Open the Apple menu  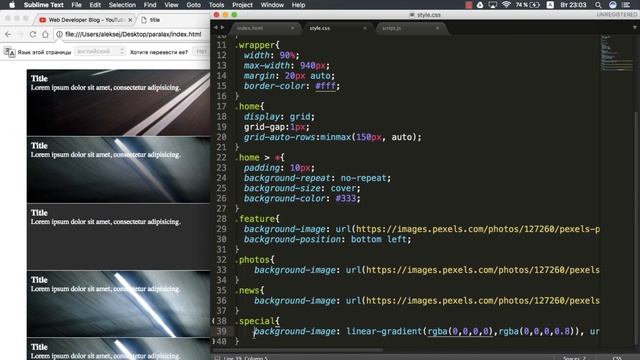click(12, 5)
